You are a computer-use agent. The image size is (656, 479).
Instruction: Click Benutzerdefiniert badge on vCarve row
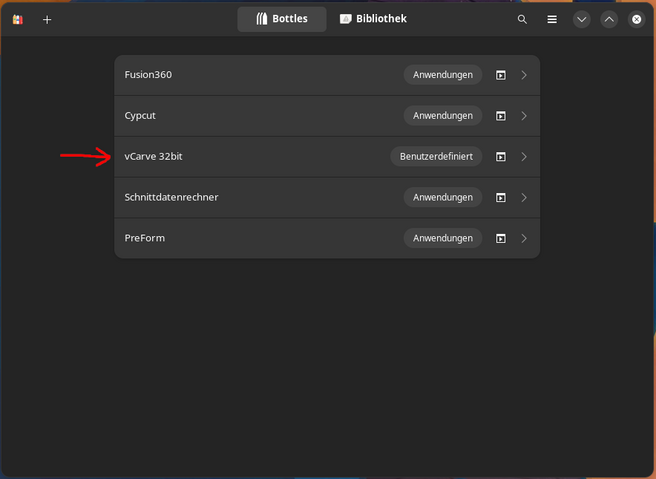coord(436,157)
